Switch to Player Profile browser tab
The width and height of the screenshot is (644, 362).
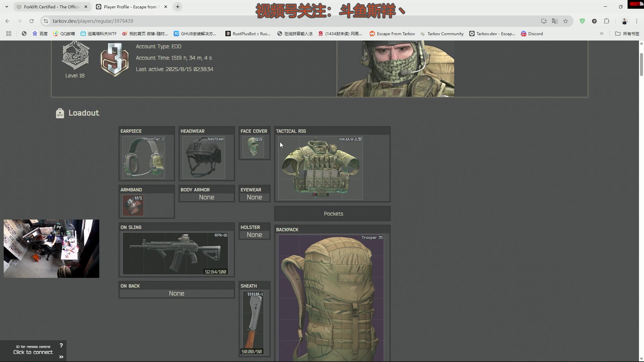coord(131,7)
